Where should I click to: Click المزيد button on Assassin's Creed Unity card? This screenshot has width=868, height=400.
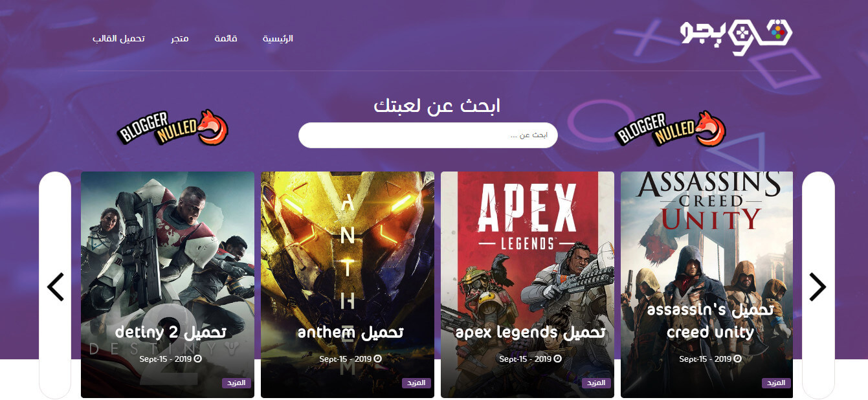[776, 383]
